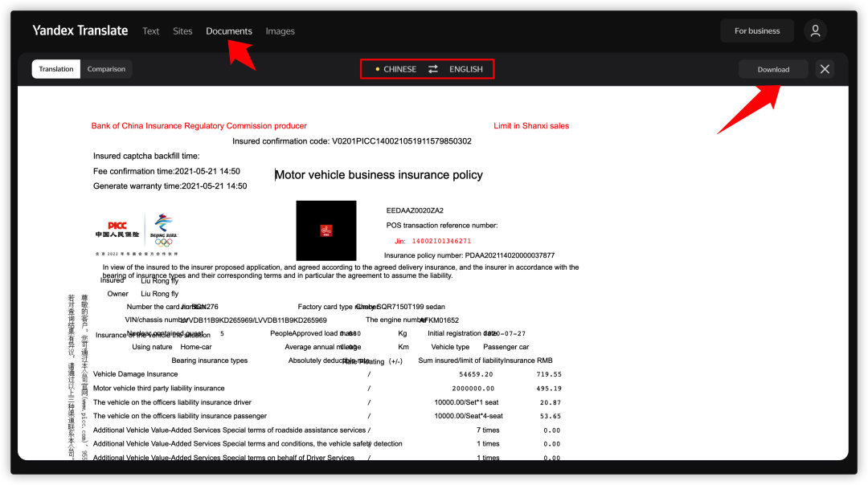Click the red Limit in Shanxi sales text
The width and height of the screenshot is (868, 485).
pyautogui.click(x=531, y=126)
